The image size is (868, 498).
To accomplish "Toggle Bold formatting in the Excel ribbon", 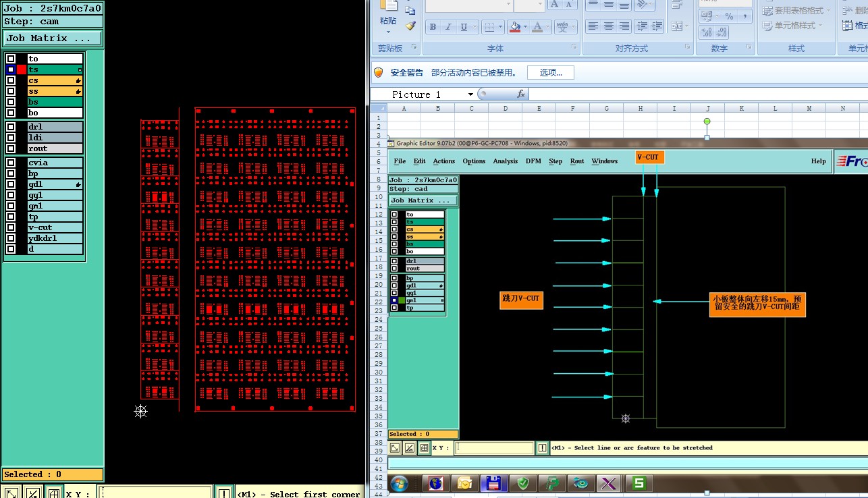I will point(433,27).
